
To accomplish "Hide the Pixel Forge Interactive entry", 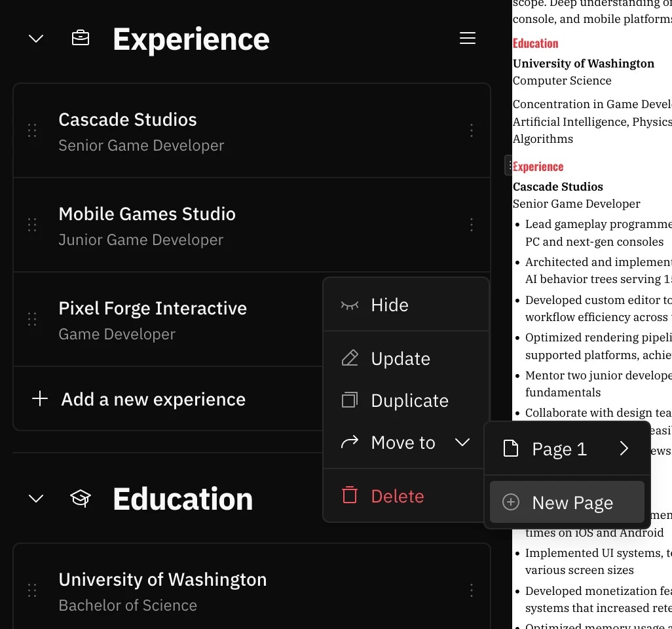I will coord(390,305).
